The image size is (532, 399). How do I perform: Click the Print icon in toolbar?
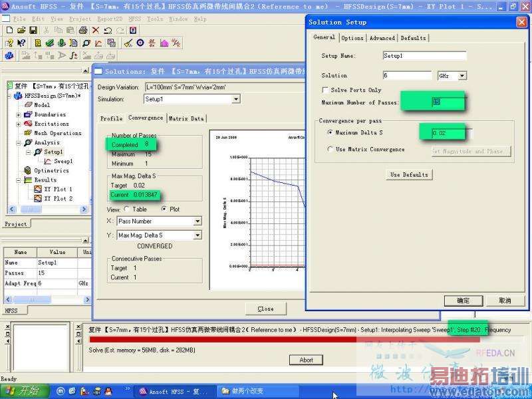pyautogui.click(x=83, y=30)
